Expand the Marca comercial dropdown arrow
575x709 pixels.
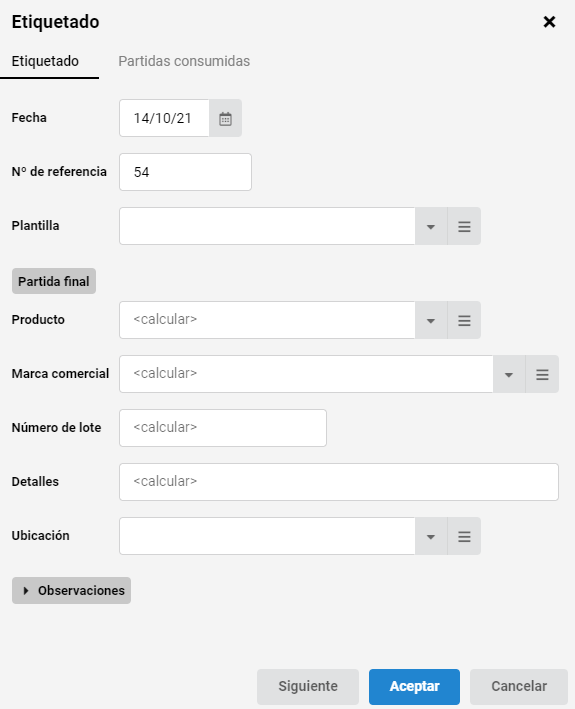coord(509,374)
